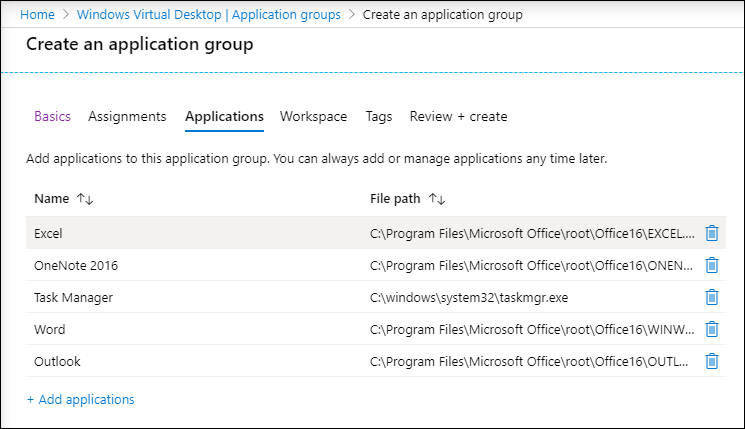Select the Task Manager name cell
The height and width of the screenshot is (429, 745).
pyautogui.click(x=73, y=297)
